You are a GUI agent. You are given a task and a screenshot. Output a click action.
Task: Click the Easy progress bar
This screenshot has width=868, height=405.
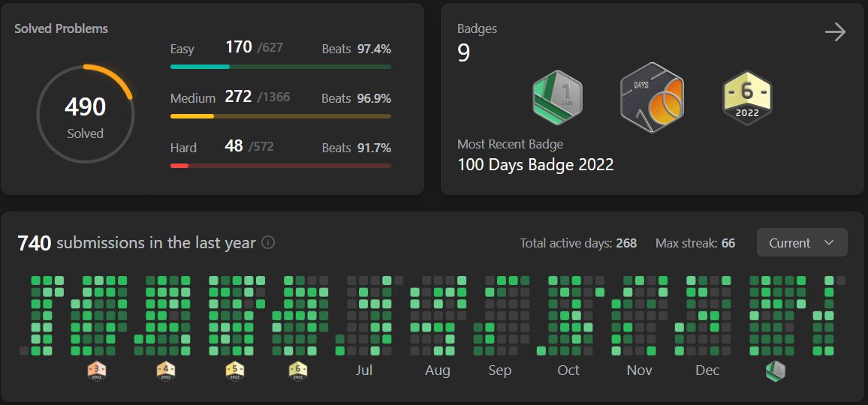point(281,67)
